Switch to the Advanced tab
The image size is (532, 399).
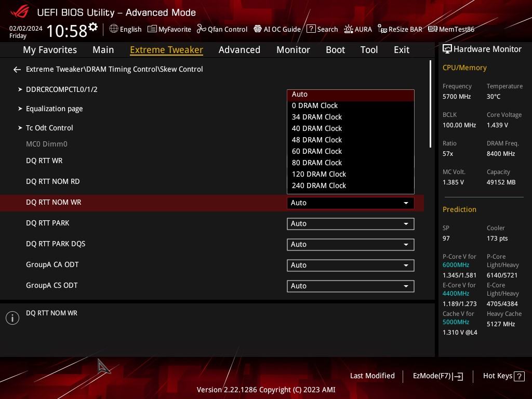click(240, 50)
